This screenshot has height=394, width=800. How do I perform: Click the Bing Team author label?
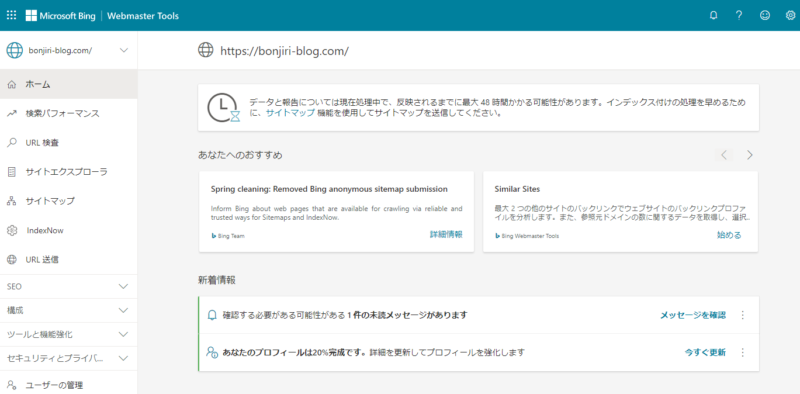[x=228, y=236]
